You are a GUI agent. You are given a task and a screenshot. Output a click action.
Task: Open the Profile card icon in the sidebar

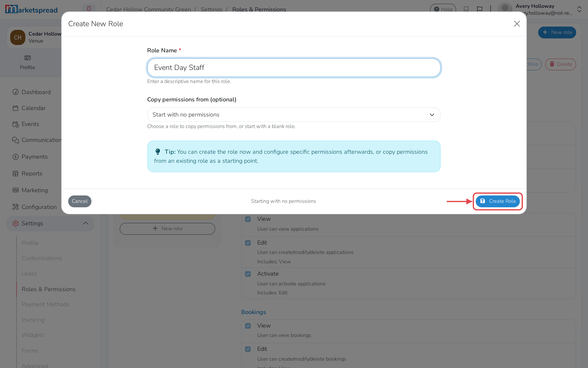(x=27, y=58)
